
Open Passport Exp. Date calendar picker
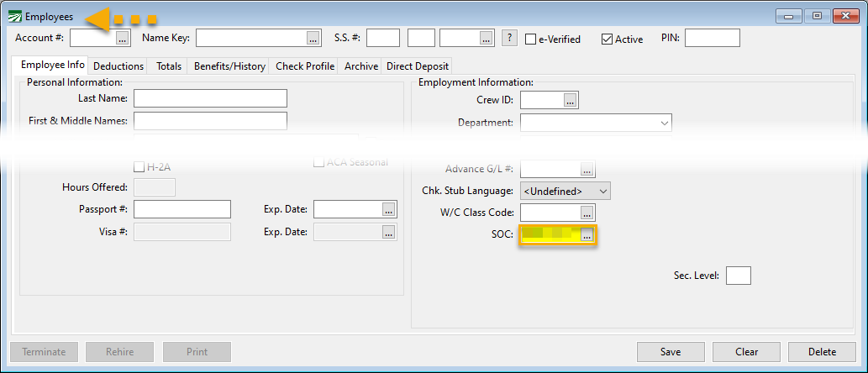(387, 209)
